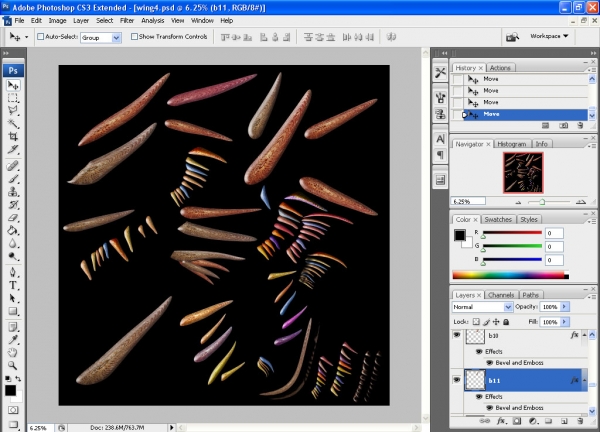This screenshot has width=600, height=432.
Task: Select the Notes tool
Action: pyautogui.click(x=13, y=327)
